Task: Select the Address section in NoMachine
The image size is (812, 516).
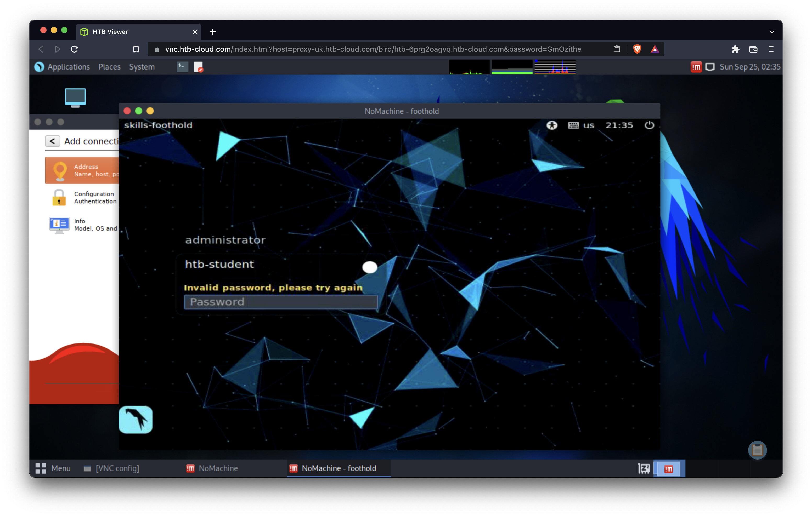Action: click(82, 170)
